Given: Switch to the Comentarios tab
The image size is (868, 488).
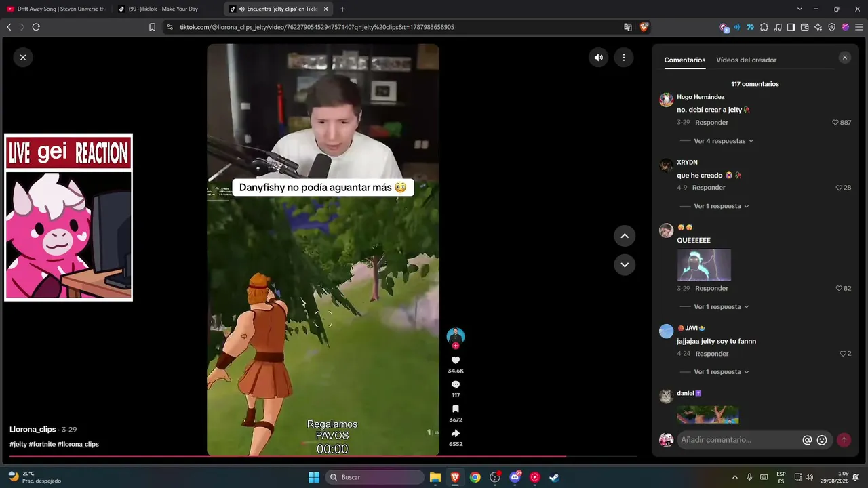Looking at the screenshot, I should (685, 60).
